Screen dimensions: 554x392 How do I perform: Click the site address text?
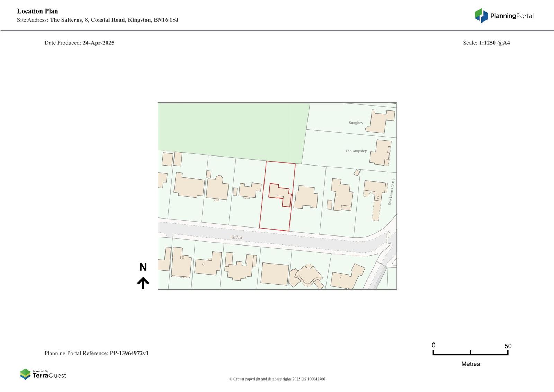(x=114, y=20)
